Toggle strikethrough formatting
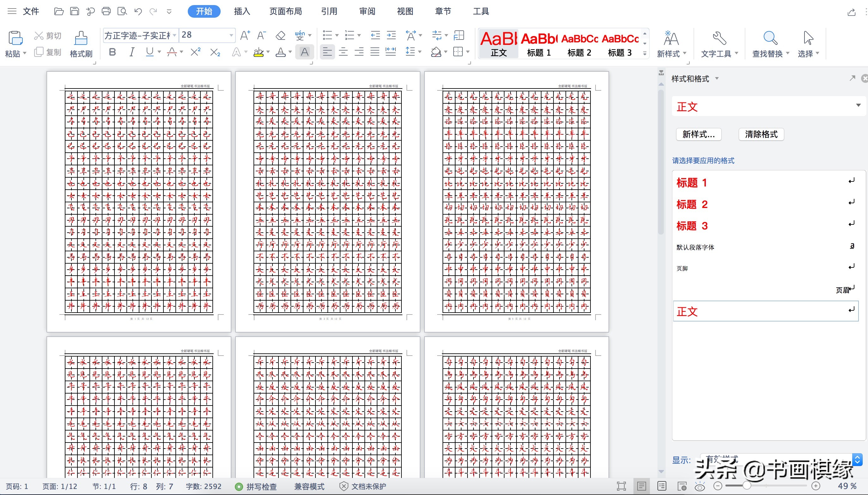The height and width of the screenshot is (495, 868). tap(172, 52)
